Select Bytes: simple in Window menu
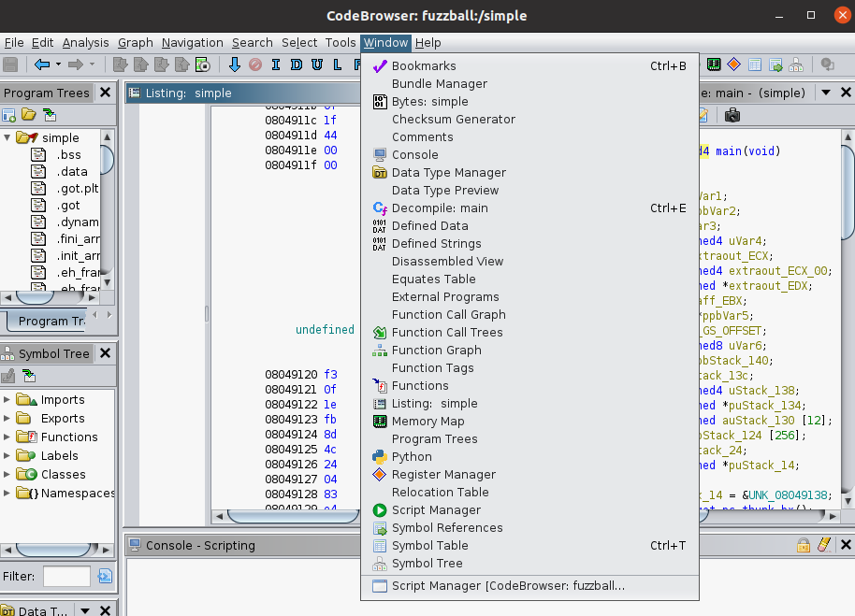Image resolution: width=855 pixels, height=616 pixels. coord(529,101)
